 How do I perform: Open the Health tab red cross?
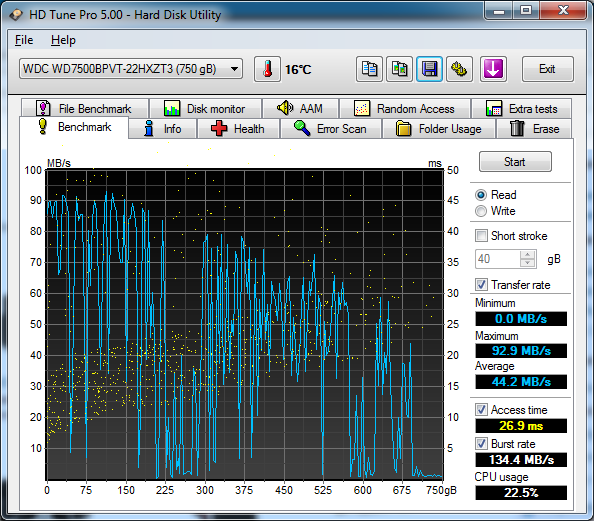tap(238, 129)
